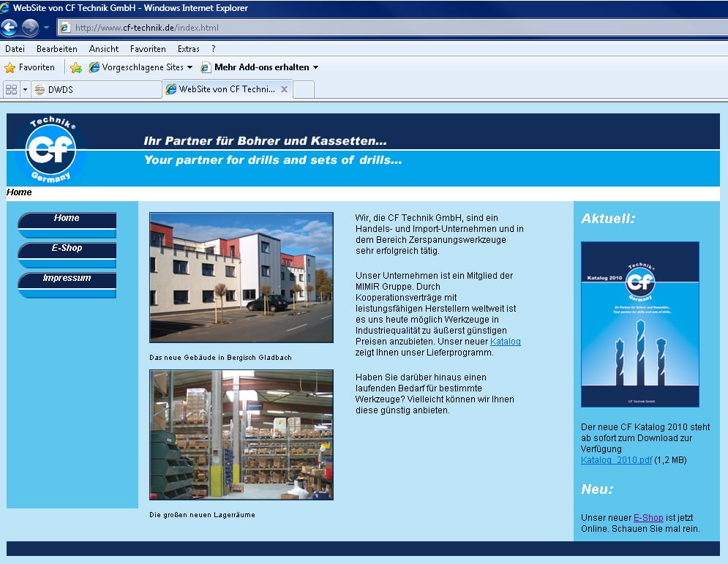
Task: Click the Aktuell: heading
Action: 608,219
